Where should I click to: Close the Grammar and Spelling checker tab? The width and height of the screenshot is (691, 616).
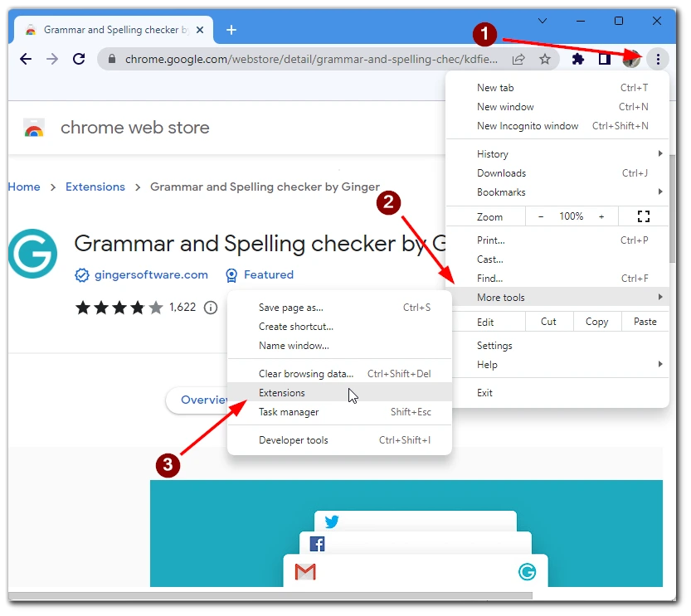pos(200,30)
